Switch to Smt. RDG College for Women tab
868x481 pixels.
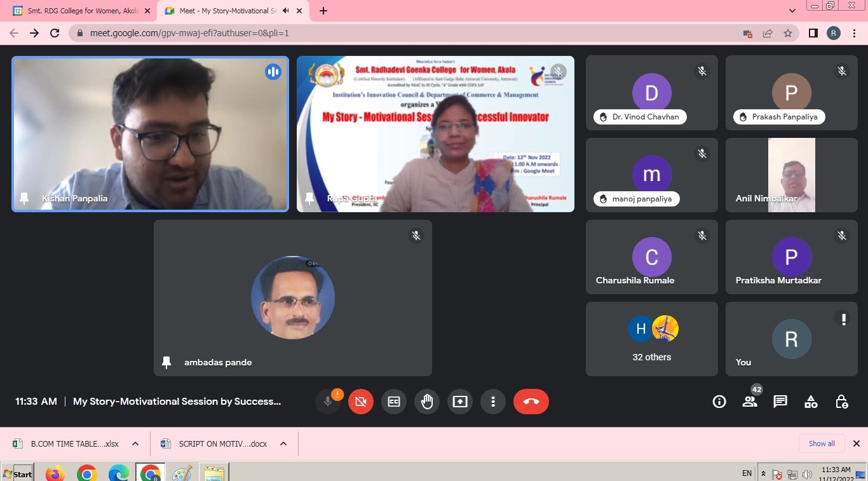(x=79, y=11)
